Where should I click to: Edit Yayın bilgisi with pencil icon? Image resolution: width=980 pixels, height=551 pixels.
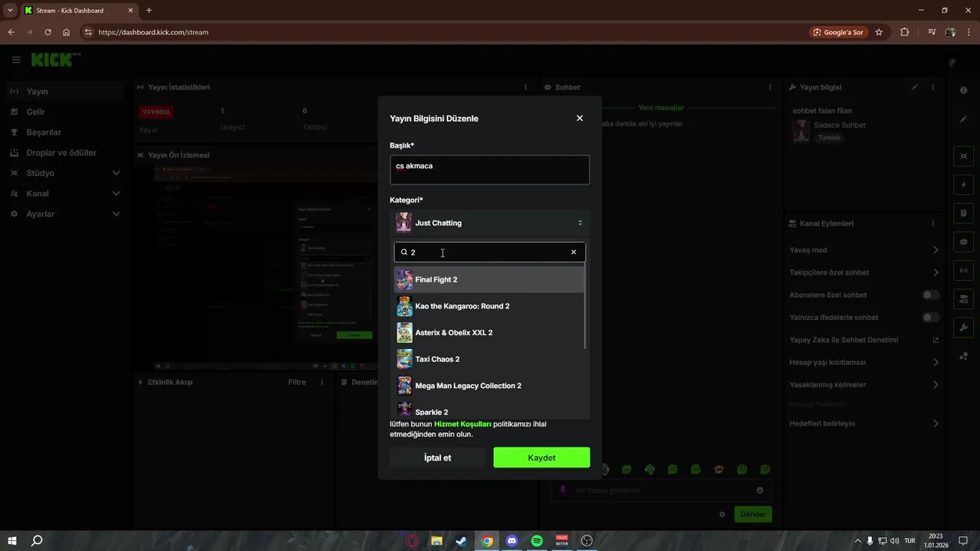(914, 87)
